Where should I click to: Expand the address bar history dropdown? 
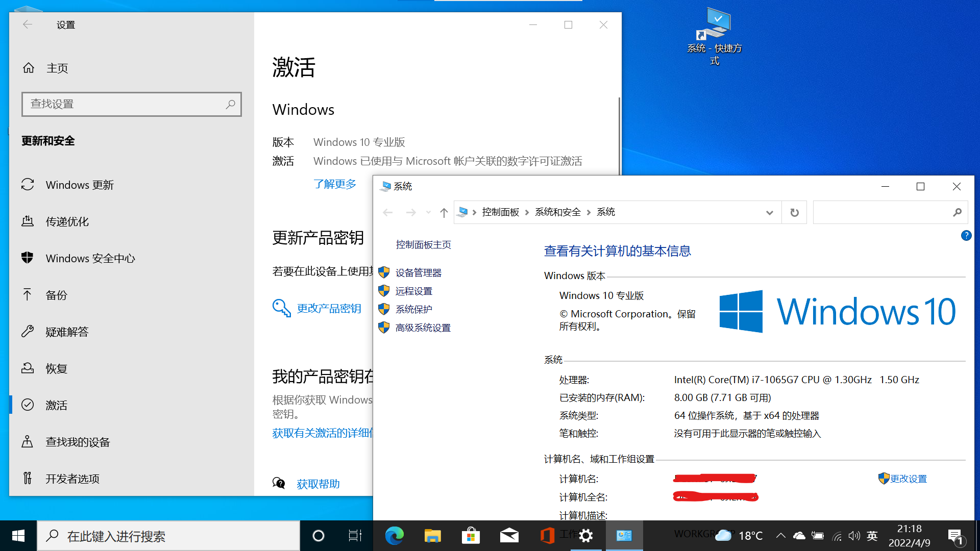(x=769, y=212)
